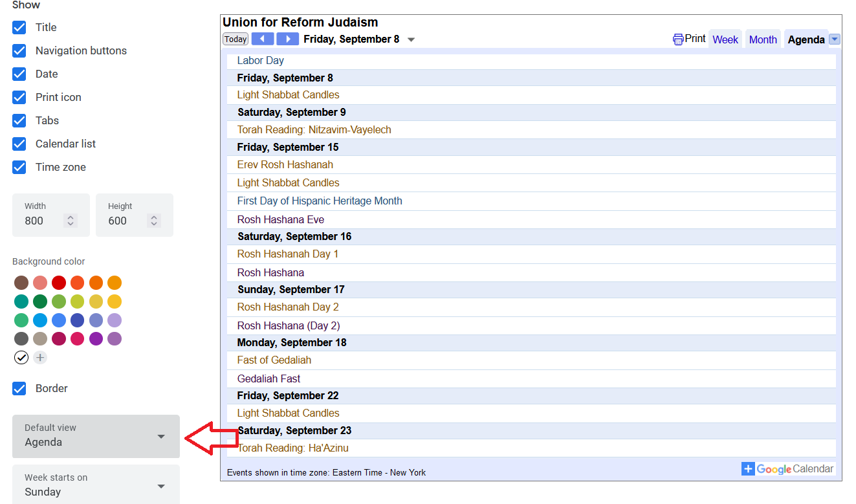
Task: Open the calendar list dropdown arrow after Agenda
Action: [835, 39]
